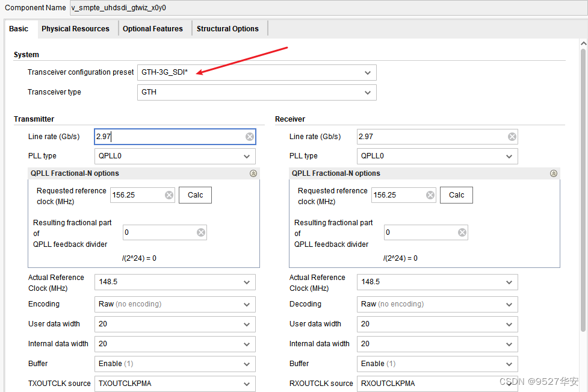
Task: Switch to Physical Resources tab
Action: coord(75,29)
